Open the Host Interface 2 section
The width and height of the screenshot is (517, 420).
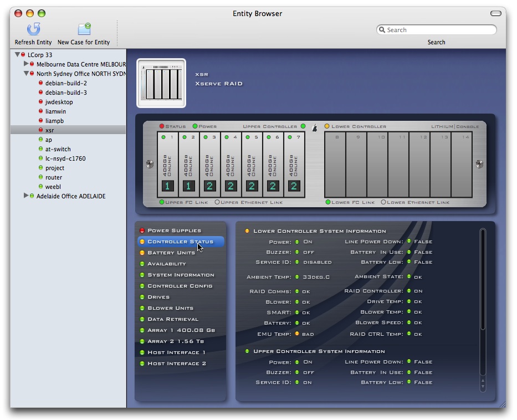click(x=181, y=363)
